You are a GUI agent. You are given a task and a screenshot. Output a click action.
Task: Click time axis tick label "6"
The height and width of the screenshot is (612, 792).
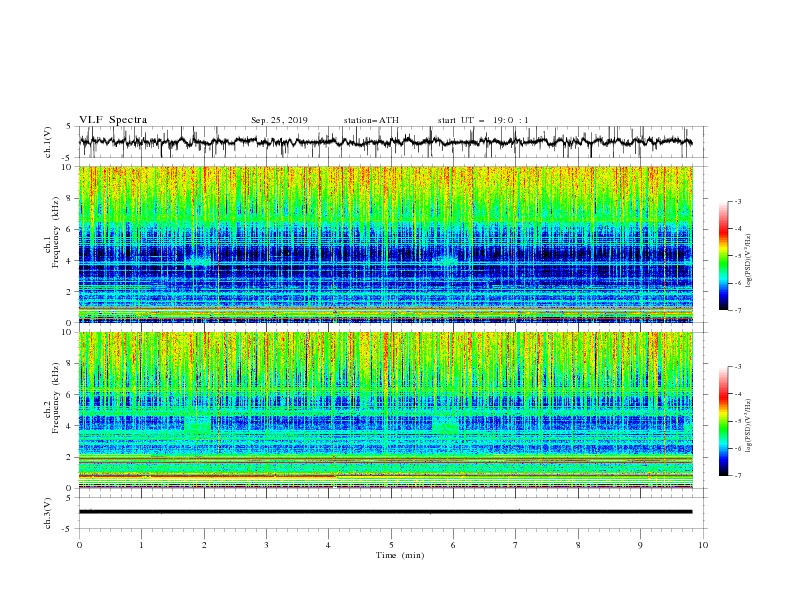[x=453, y=545]
